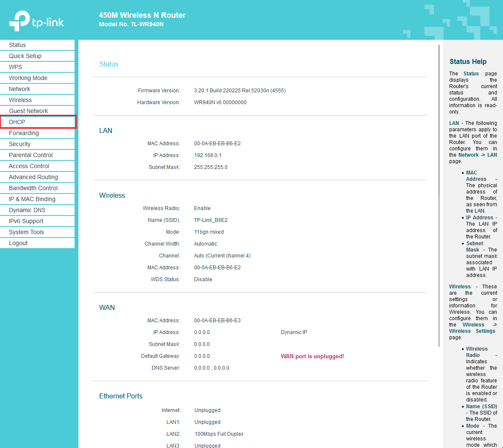Select WPS in the left menu
This screenshot has height=448, width=503.
(x=15, y=67)
